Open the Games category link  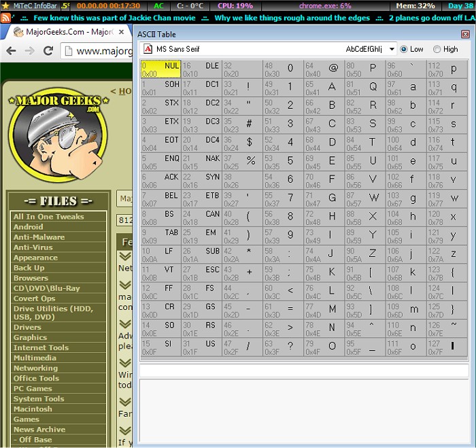[x=27, y=419]
